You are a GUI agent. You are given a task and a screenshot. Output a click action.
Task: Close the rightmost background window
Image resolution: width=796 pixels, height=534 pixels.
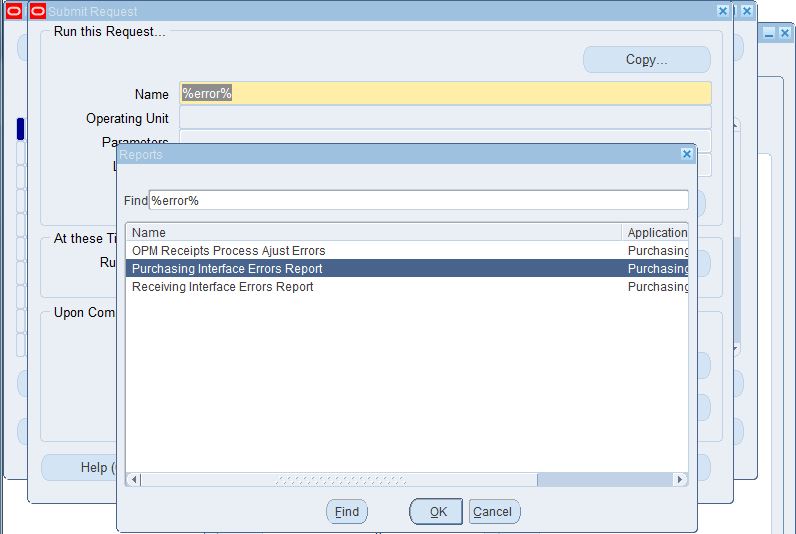(x=785, y=34)
